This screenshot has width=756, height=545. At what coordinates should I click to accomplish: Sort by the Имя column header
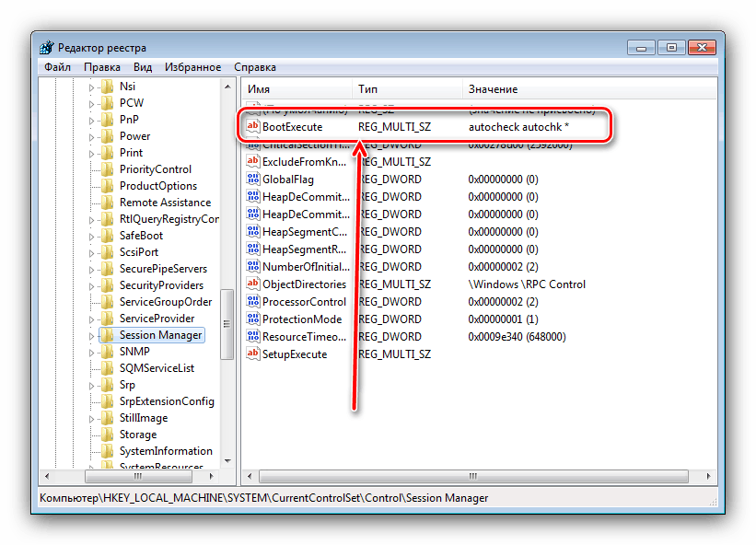(297, 89)
